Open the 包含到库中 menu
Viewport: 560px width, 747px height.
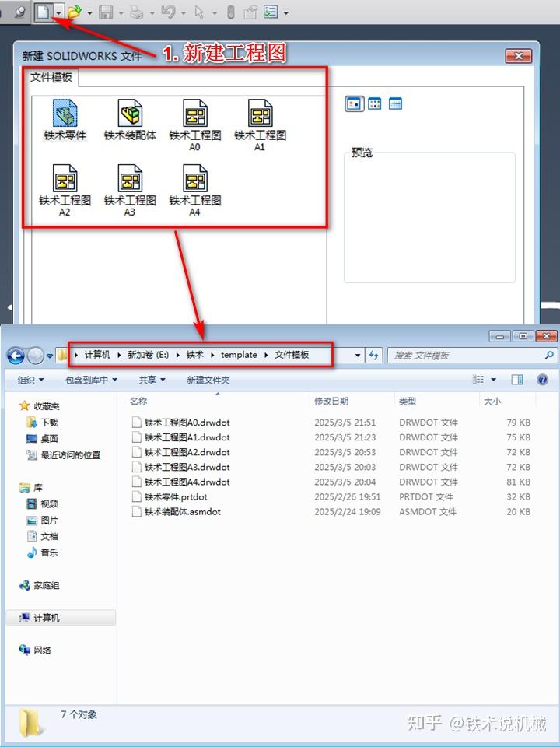point(92,381)
